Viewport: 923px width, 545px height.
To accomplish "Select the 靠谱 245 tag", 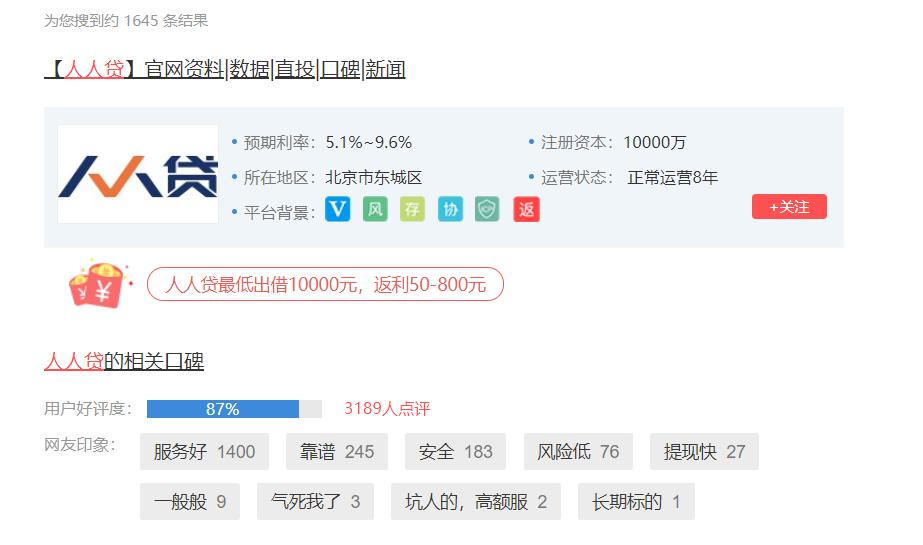I will [x=337, y=451].
